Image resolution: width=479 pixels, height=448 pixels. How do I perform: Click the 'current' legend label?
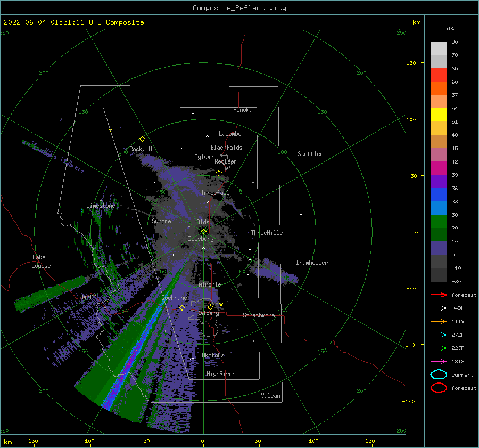pyautogui.click(x=463, y=374)
